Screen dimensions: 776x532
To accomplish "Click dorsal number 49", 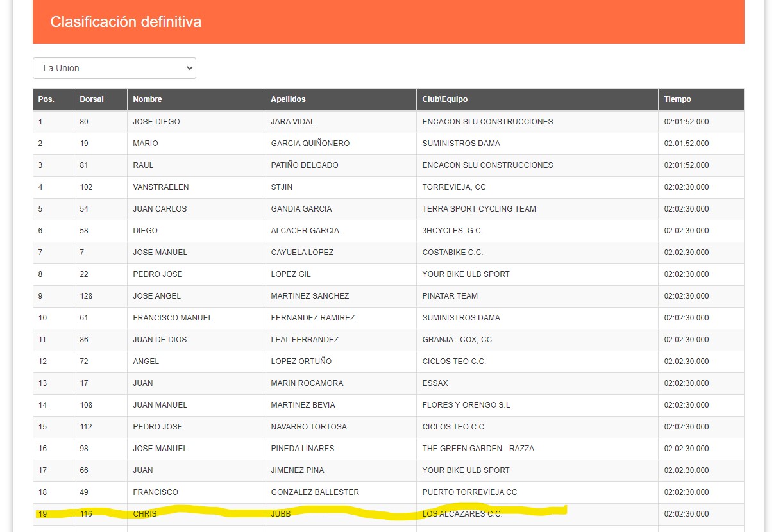I will point(84,492).
